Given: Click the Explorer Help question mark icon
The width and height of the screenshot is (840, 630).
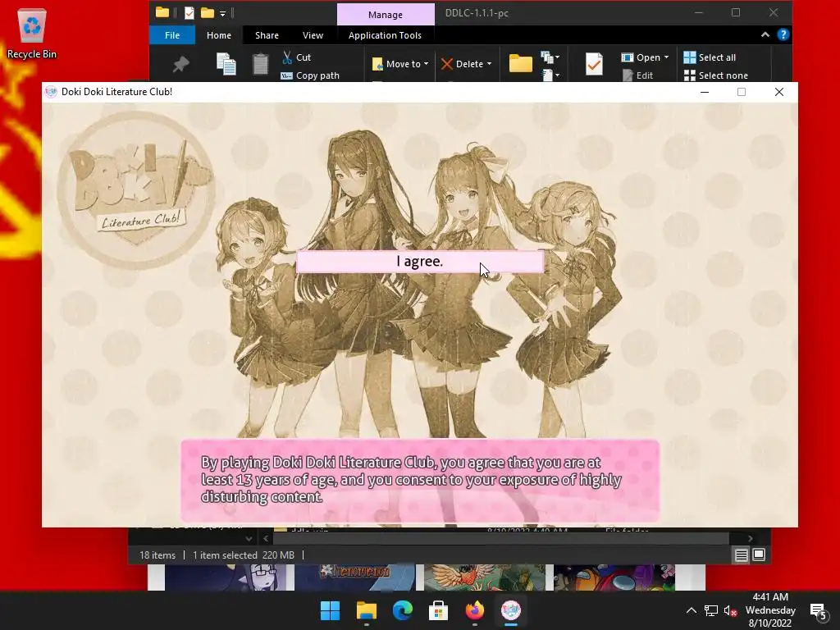Looking at the screenshot, I should click(x=783, y=34).
